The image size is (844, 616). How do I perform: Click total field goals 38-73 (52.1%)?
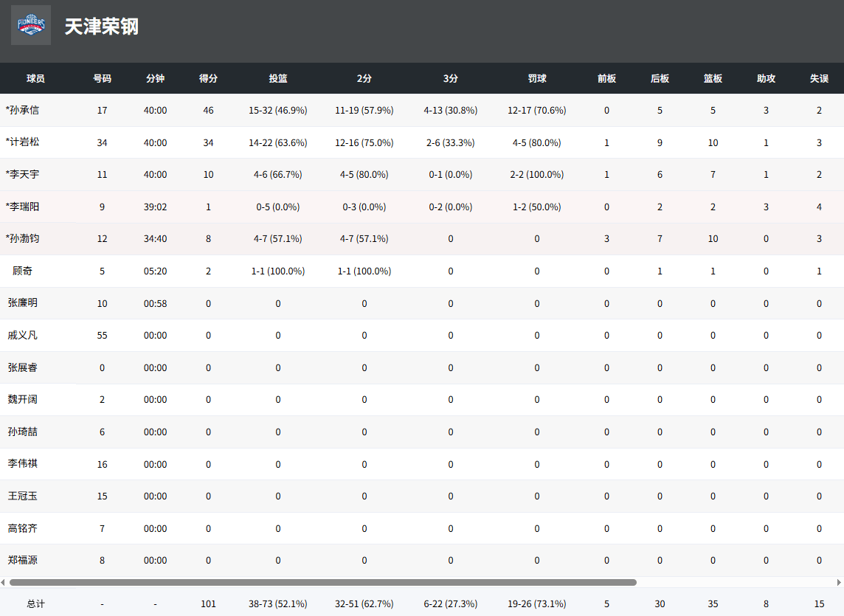point(277,604)
